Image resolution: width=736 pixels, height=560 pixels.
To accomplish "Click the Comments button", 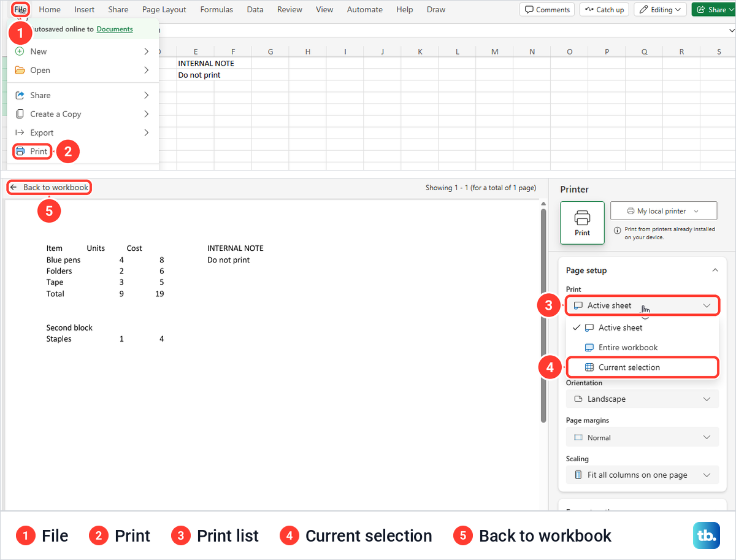I will coord(547,10).
